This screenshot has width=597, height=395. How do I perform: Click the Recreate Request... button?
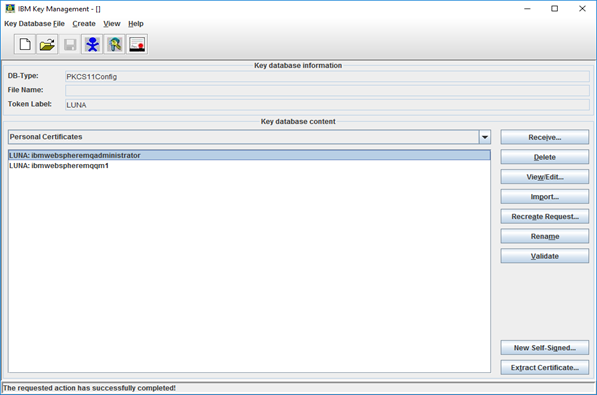[x=544, y=216]
